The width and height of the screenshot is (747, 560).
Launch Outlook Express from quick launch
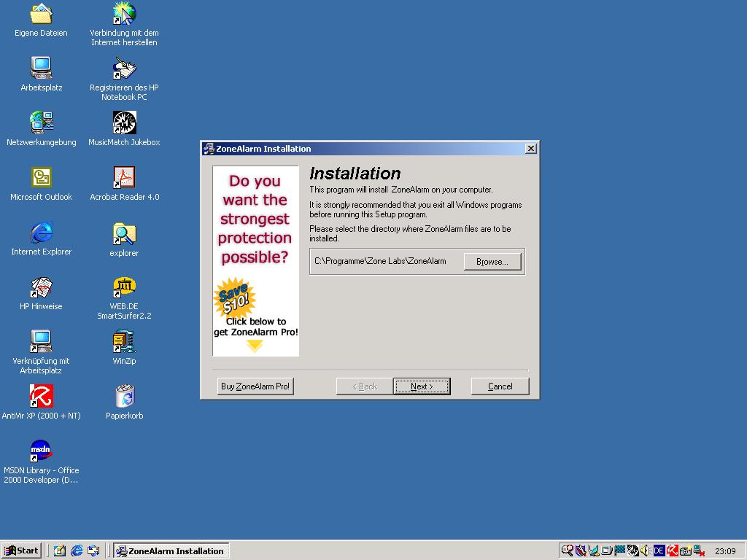93,551
